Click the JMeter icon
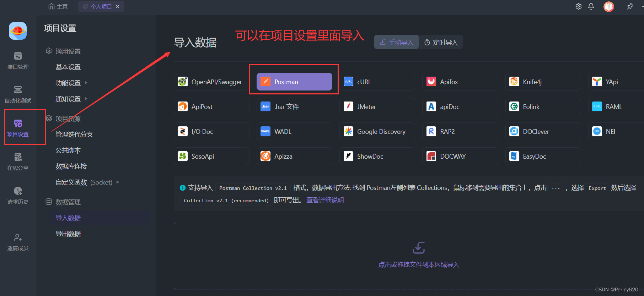 (348, 106)
